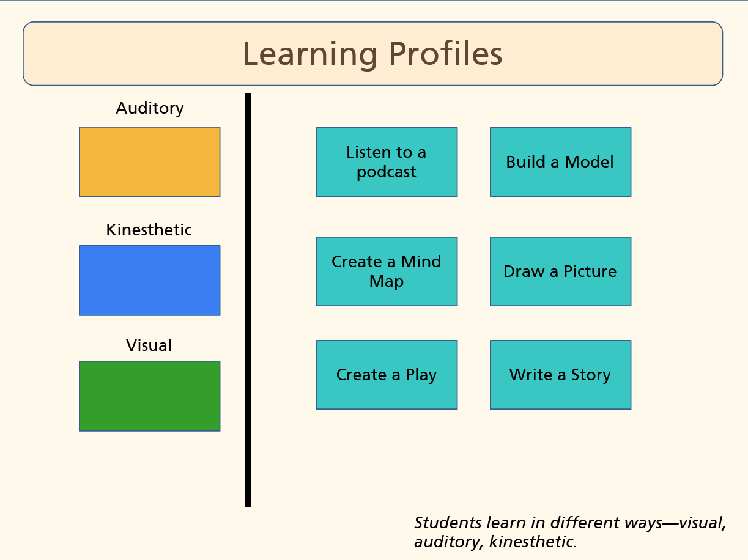Click the 'Students learn in different ways' caption line
Viewport: 748px width, 560px height.
point(569,523)
